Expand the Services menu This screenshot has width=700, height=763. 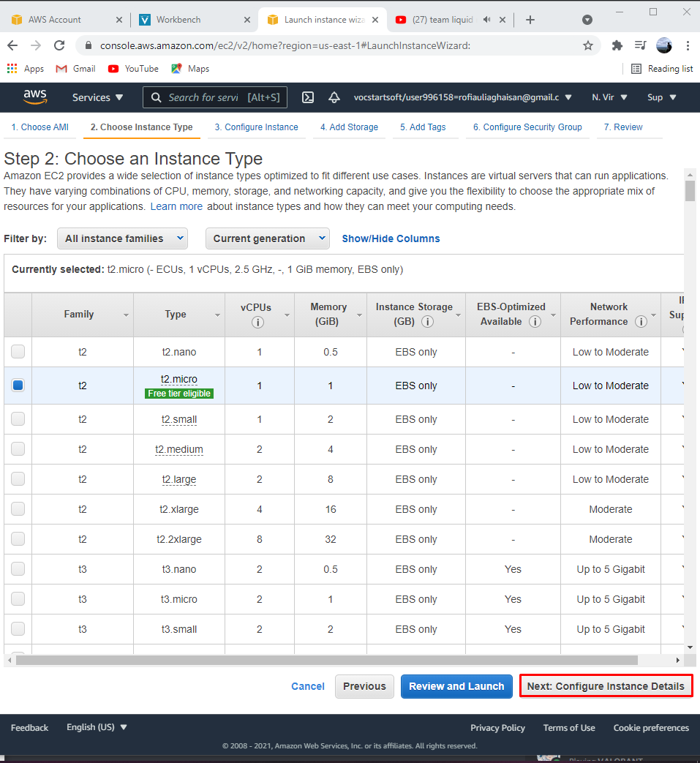pyautogui.click(x=97, y=97)
